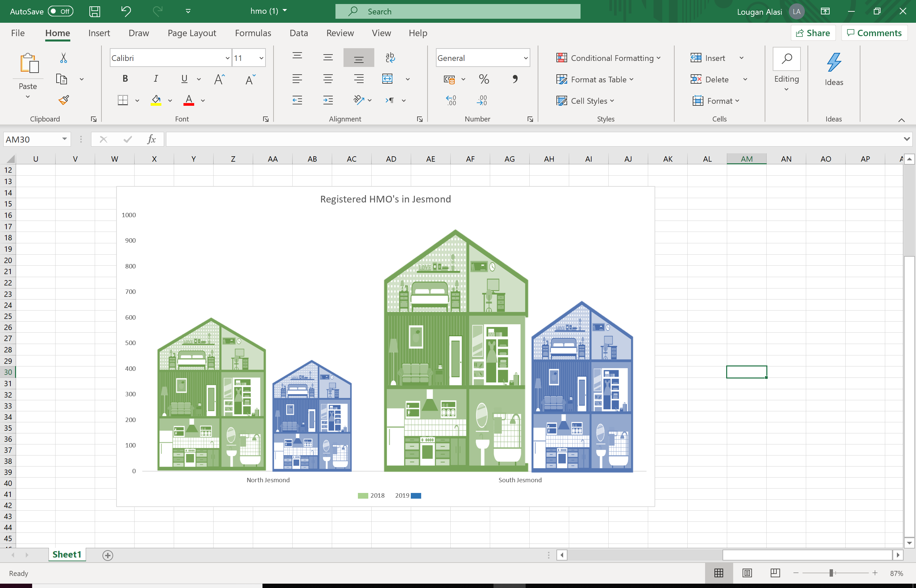Open the Calibri font name dropdown
Image resolution: width=916 pixels, height=588 pixels.
(227, 58)
